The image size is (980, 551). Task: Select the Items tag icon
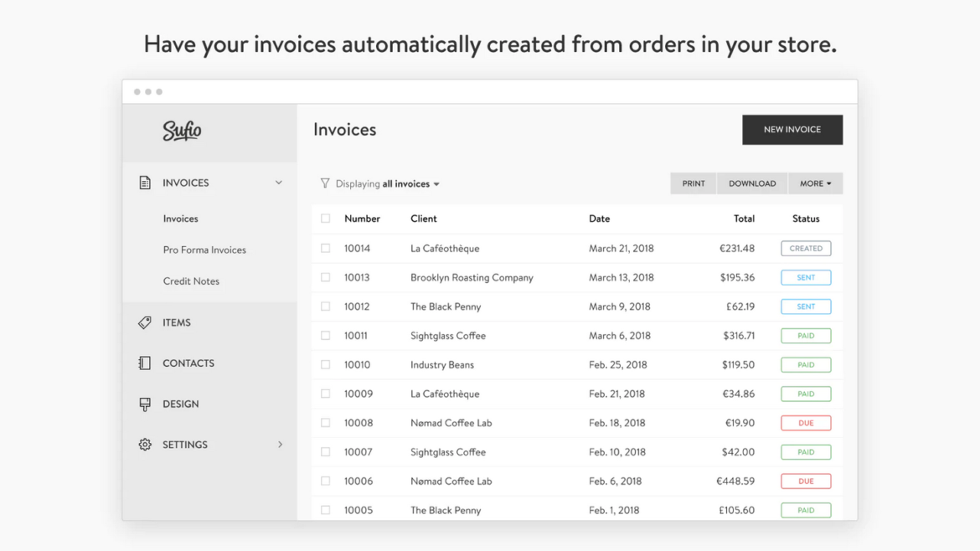click(x=144, y=322)
